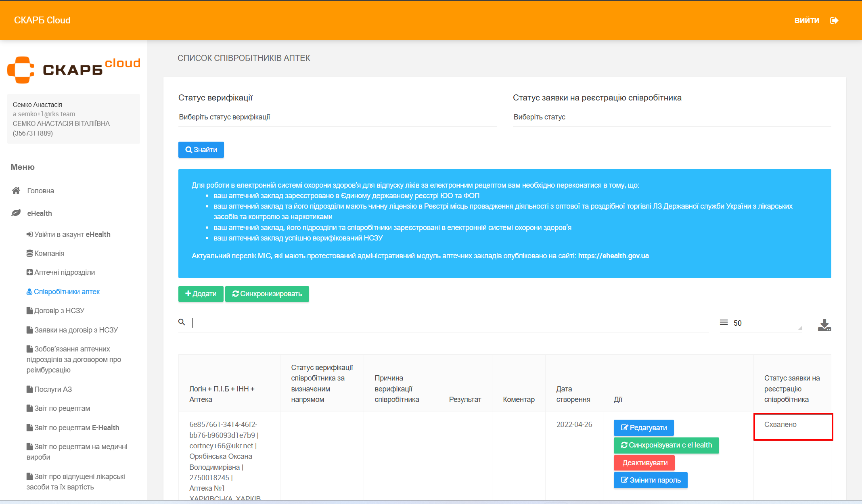Open the ehealth.gov.ua link
This screenshot has height=504, width=862.
click(613, 256)
